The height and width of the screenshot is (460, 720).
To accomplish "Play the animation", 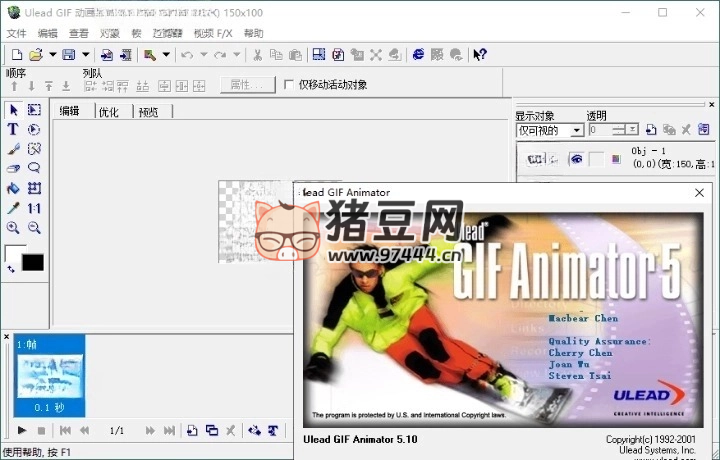I will [x=22, y=431].
